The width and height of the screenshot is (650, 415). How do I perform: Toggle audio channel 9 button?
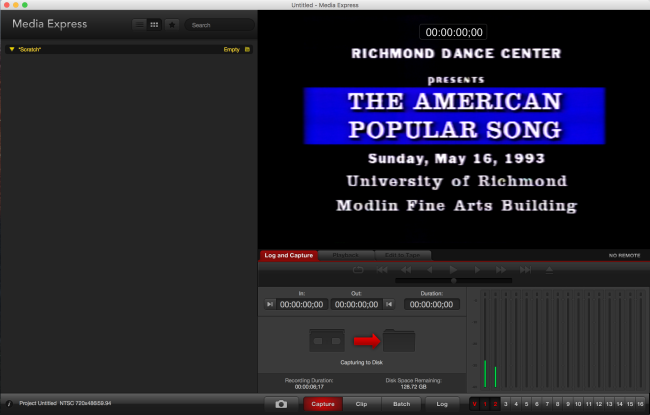[568, 404]
